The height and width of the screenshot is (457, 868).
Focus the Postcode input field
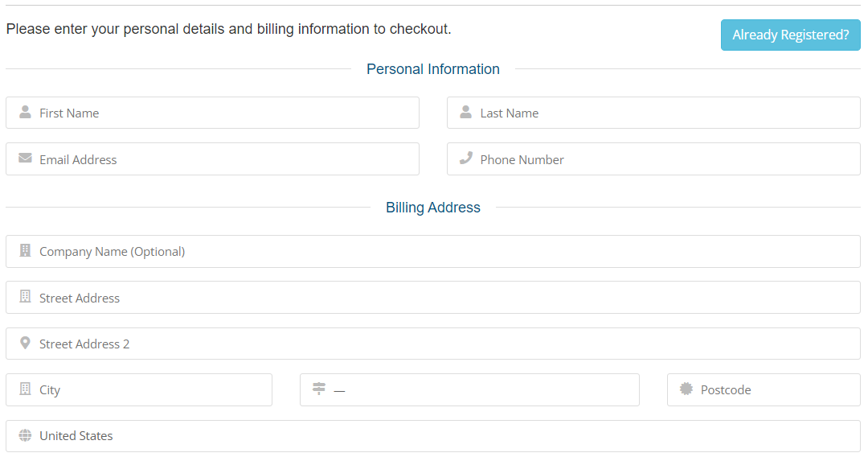click(764, 390)
